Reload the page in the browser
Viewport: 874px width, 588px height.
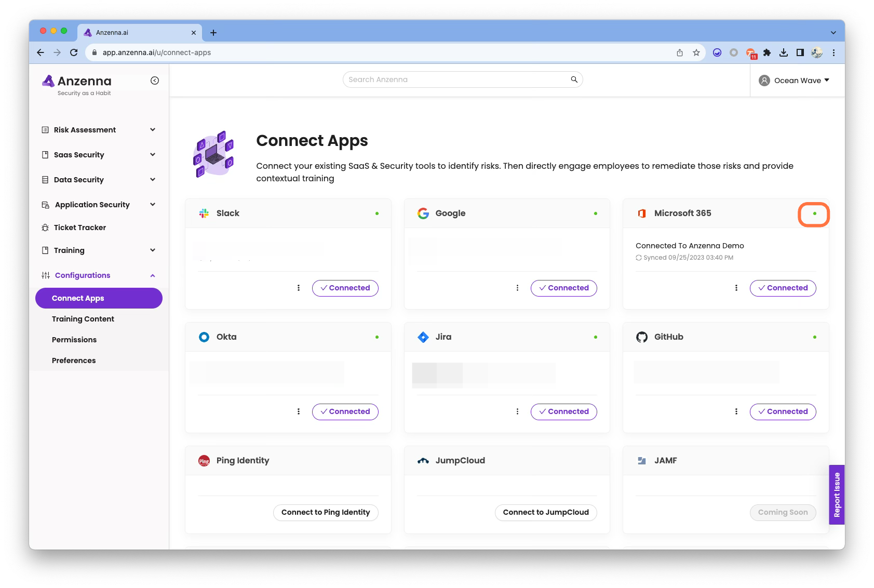(74, 52)
